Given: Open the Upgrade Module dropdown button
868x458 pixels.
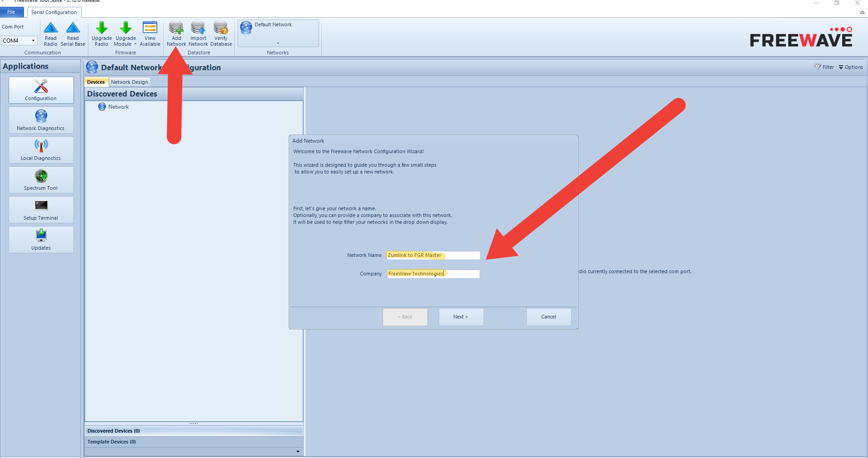Looking at the screenshot, I should click(126, 34).
